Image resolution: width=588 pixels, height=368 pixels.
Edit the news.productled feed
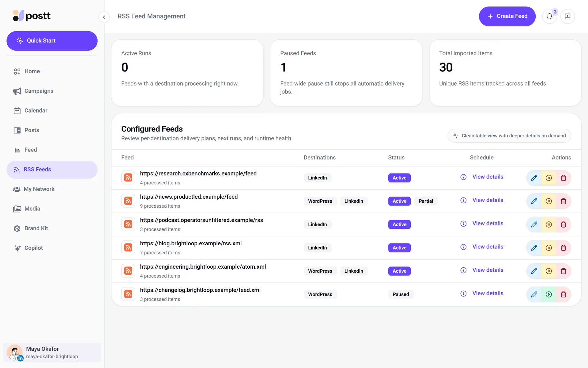[534, 201]
